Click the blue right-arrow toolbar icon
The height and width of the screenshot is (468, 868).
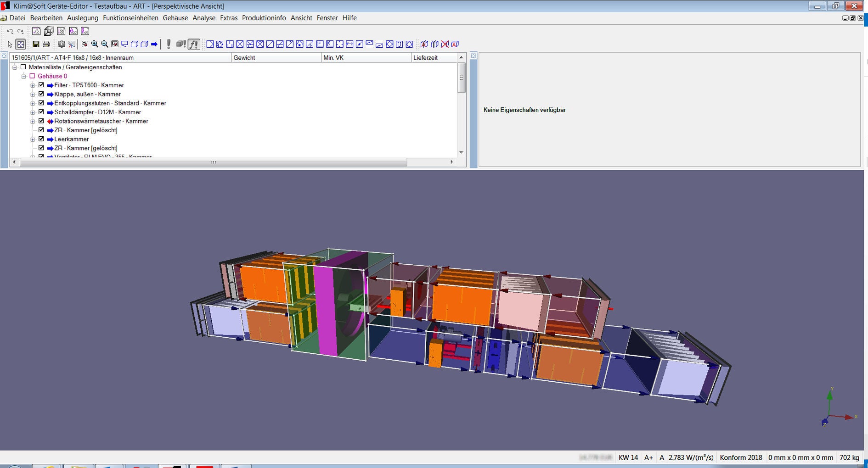pos(154,44)
